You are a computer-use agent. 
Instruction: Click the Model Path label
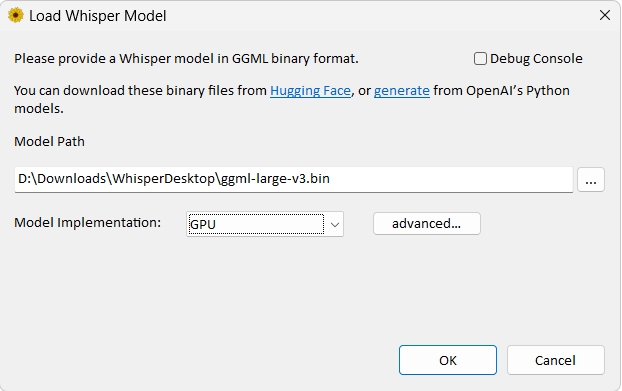49,142
